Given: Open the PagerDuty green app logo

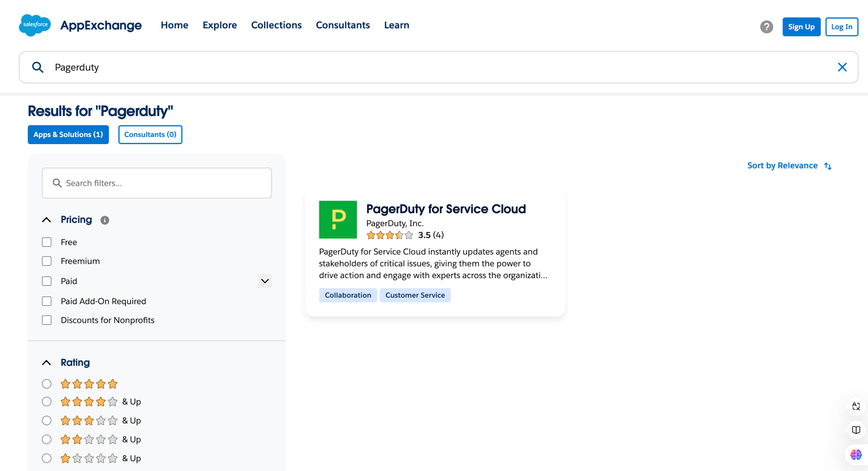Looking at the screenshot, I should click(x=338, y=219).
